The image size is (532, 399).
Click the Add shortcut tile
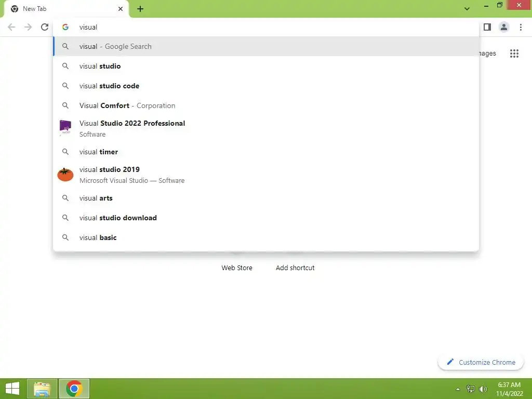tap(295, 268)
